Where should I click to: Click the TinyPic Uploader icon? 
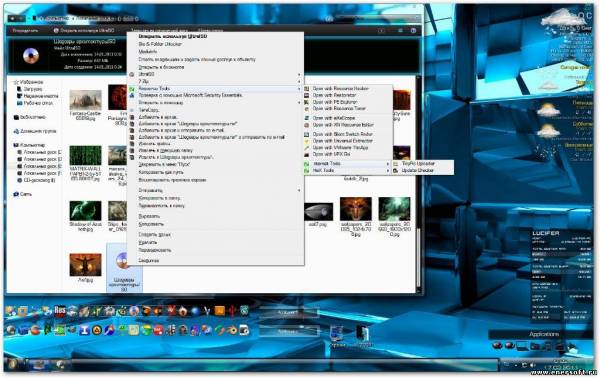click(395, 164)
